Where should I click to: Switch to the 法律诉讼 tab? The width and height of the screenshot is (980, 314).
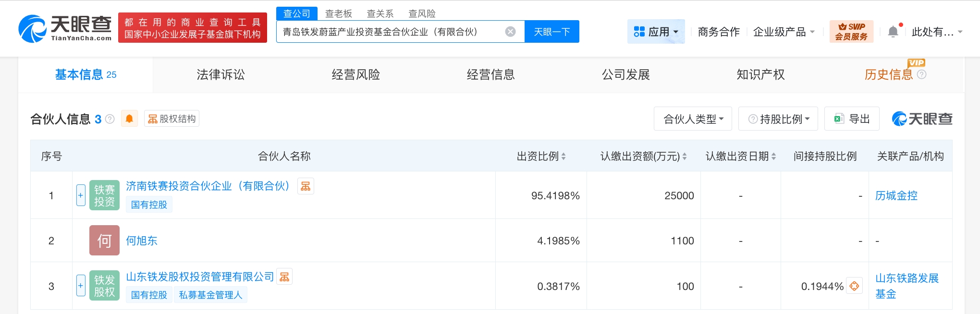coord(220,74)
